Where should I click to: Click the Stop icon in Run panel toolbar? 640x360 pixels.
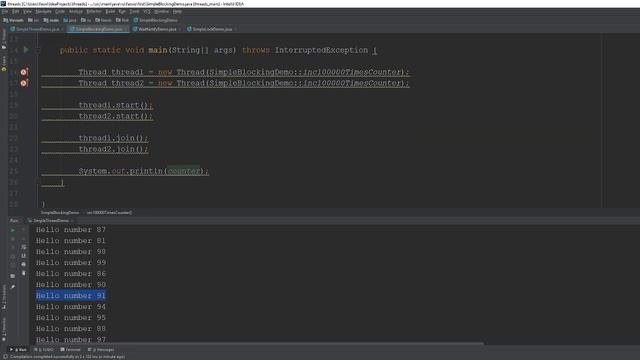(13, 239)
